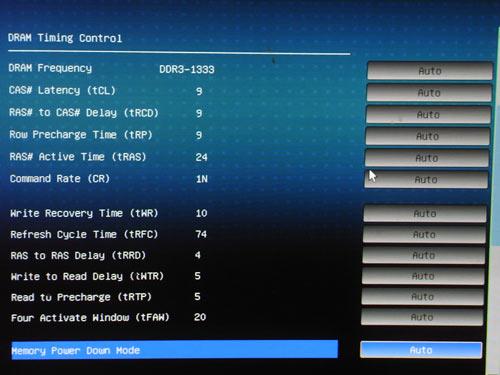The image size is (500, 375).
Task: Click the tRRD value 4
Action: coord(198,255)
